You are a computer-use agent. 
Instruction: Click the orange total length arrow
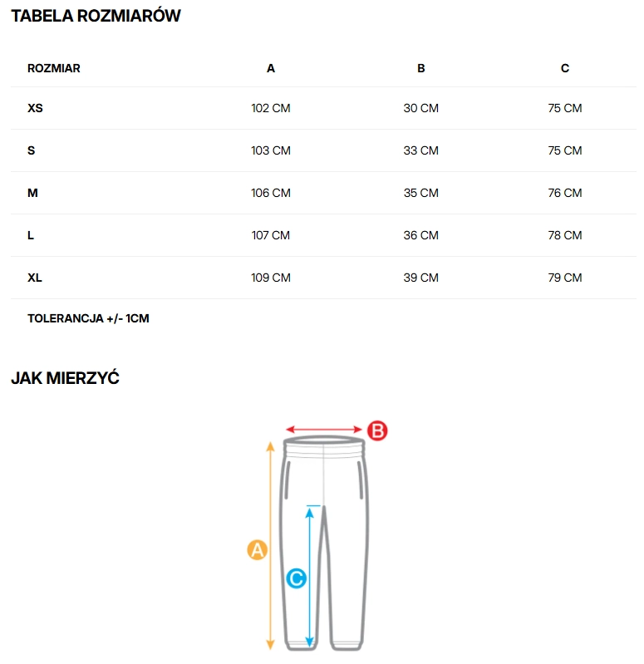pos(269,499)
